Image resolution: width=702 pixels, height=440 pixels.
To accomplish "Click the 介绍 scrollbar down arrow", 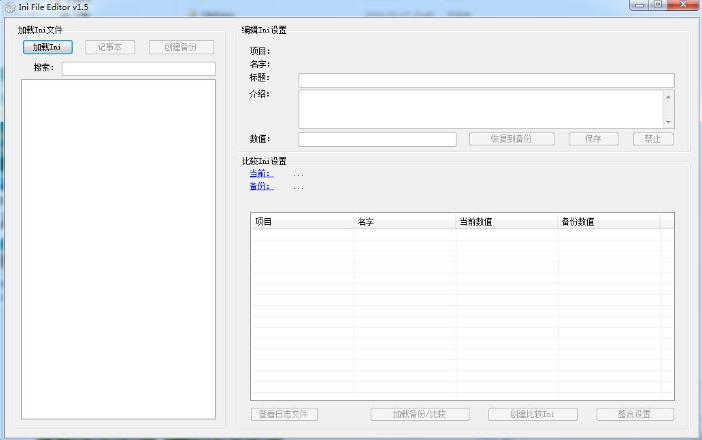I will click(668, 122).
